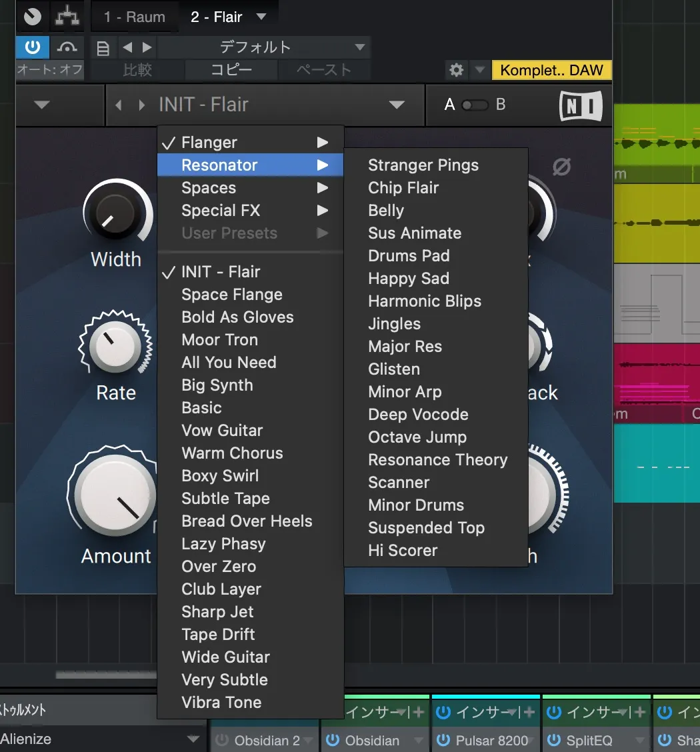Expand the Alienize instrument dropdown
700x752 pixels.
point(193,739)
